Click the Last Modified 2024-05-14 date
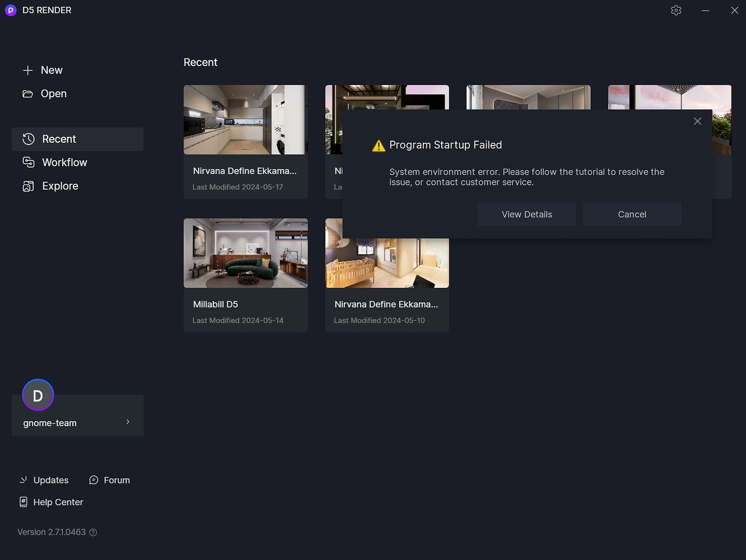The image size is (746, 560). click(238, 320)
